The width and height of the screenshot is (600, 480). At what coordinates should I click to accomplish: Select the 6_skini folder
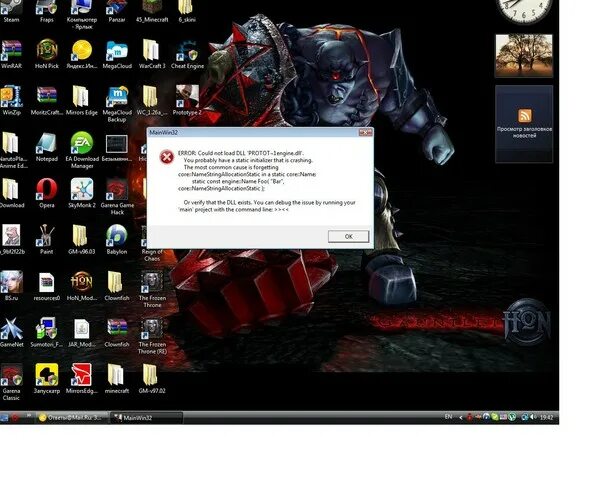click(187, 11)
